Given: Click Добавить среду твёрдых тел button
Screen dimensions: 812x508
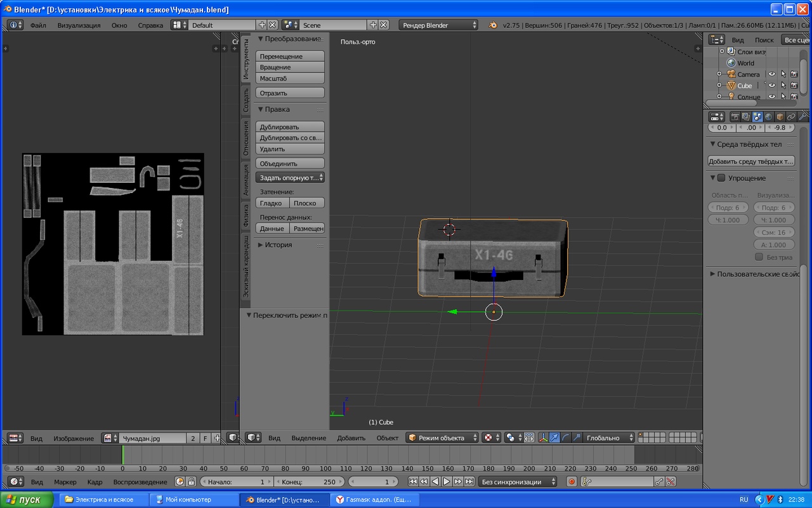Looking at the screenshot, I should (751, 161).
